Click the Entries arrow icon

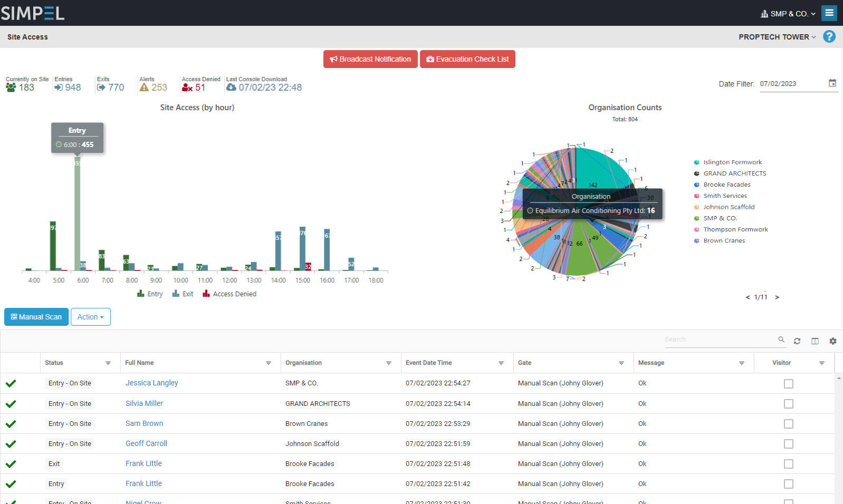[59, 88]
